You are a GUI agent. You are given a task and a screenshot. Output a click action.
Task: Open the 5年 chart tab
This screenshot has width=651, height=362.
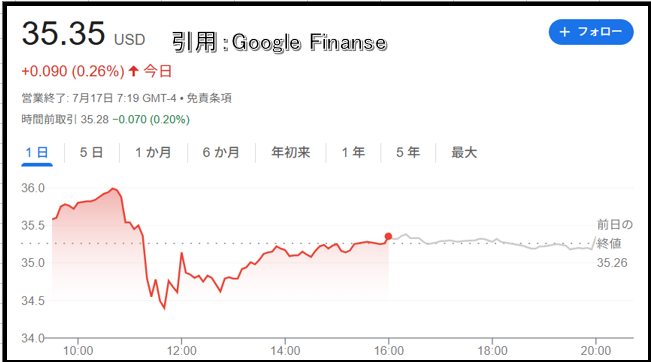coord(408,152)
